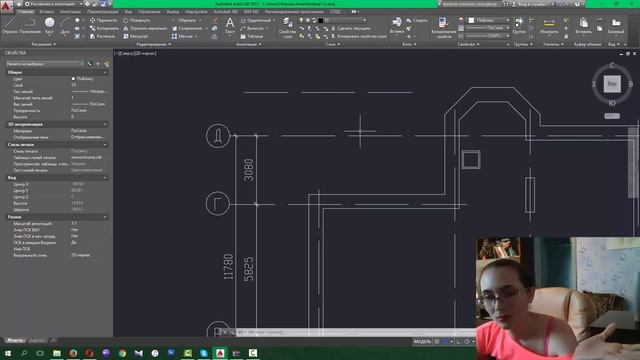Open the Рисование panel expander

pyautogui.click(x=43, y=44)
